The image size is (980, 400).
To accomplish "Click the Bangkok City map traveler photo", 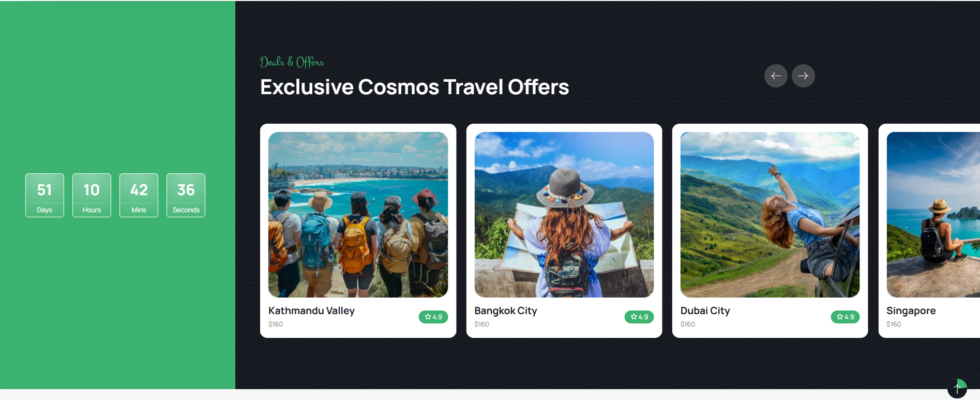I will pyautogui.click(x=564, y=215).
